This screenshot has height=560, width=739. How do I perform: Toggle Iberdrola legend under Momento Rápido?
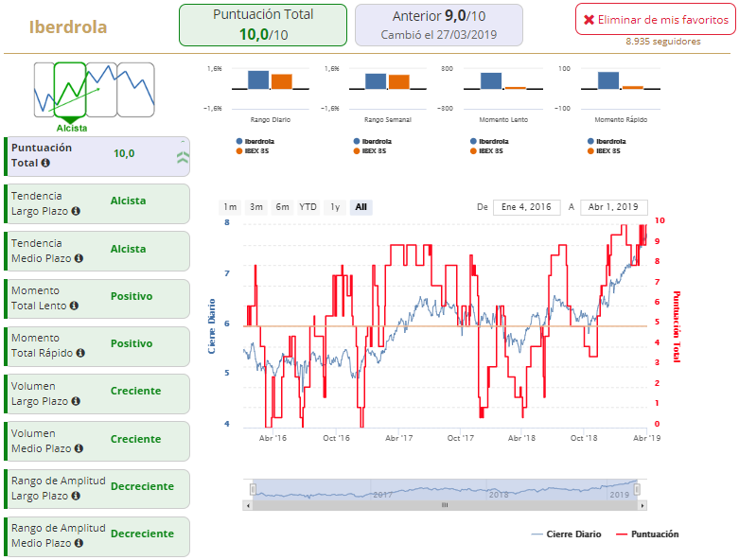(x=607, y=141)
